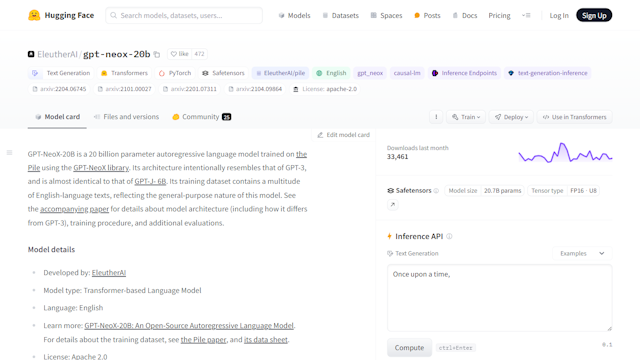
Task: Open the EleutherAI organization avatar icon
Action: pyautogui.click(x=31, y=54)
